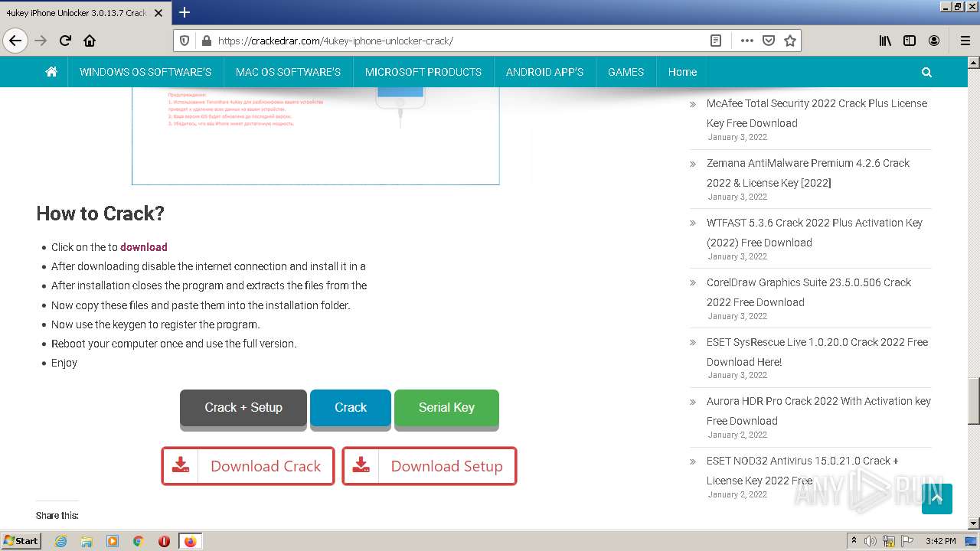Open ESET SysRescue Live post link
Image resolution: width=980 pixels, height=551 pixels.
coord(817,352)
